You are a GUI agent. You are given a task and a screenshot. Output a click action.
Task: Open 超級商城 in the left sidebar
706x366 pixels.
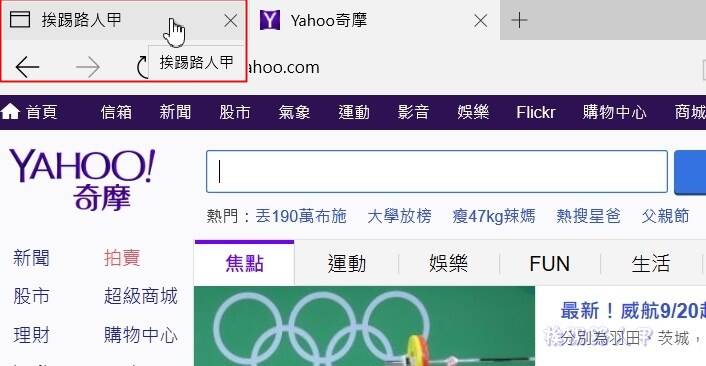pos(141,297)
